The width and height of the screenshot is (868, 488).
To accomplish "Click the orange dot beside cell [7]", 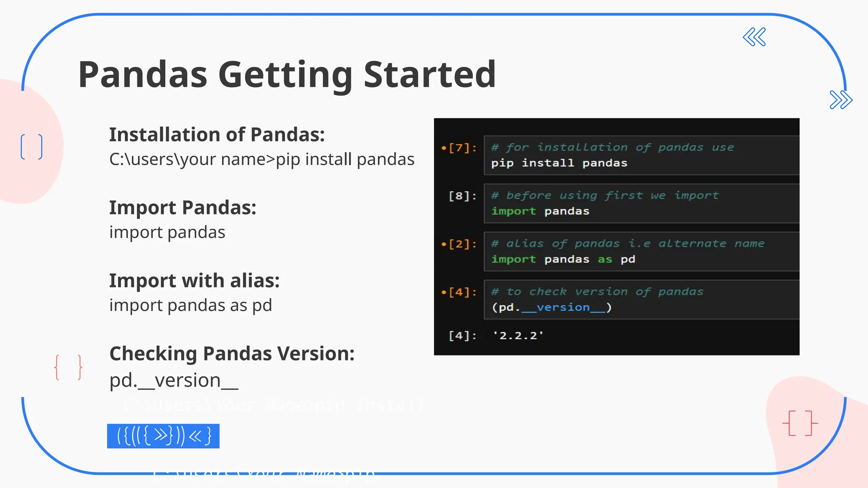I will tap(444, 148).
